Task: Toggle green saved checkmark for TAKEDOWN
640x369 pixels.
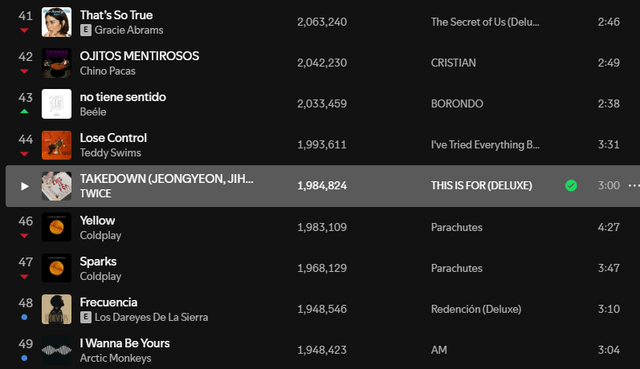Action: coord(571,186)
